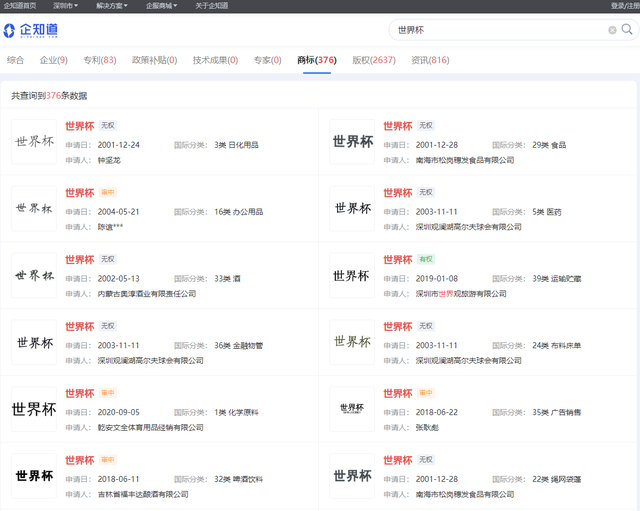Click applicant 内蒙古奥淳酒业有限责任公司
Viewport: 640px width, 511px height.
[147, 293]
